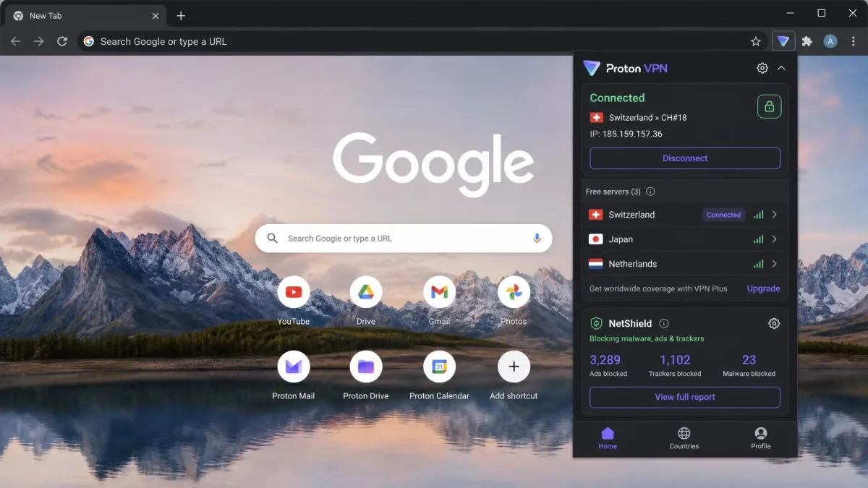Click the Upgrade link

click(x=763, y=288)
